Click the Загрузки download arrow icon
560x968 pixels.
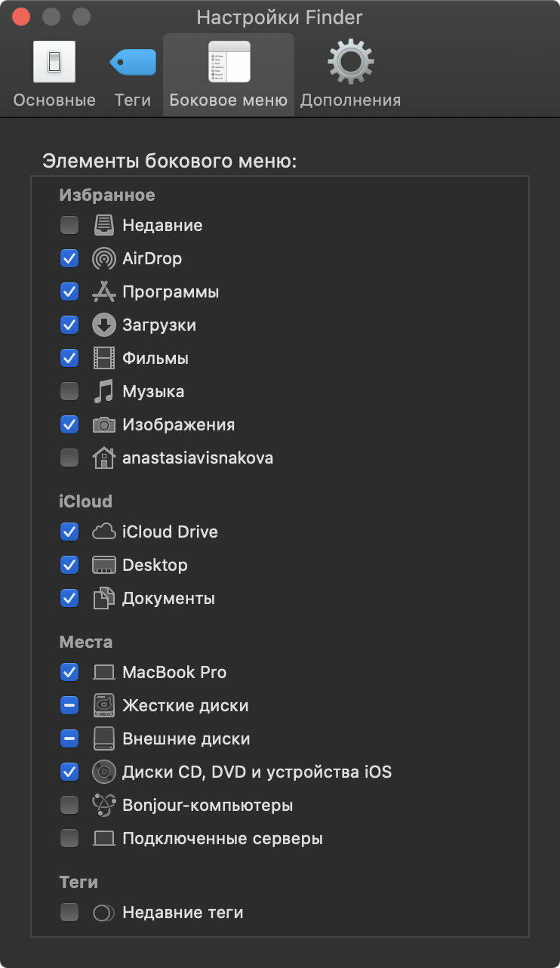(x=104, y=325)
